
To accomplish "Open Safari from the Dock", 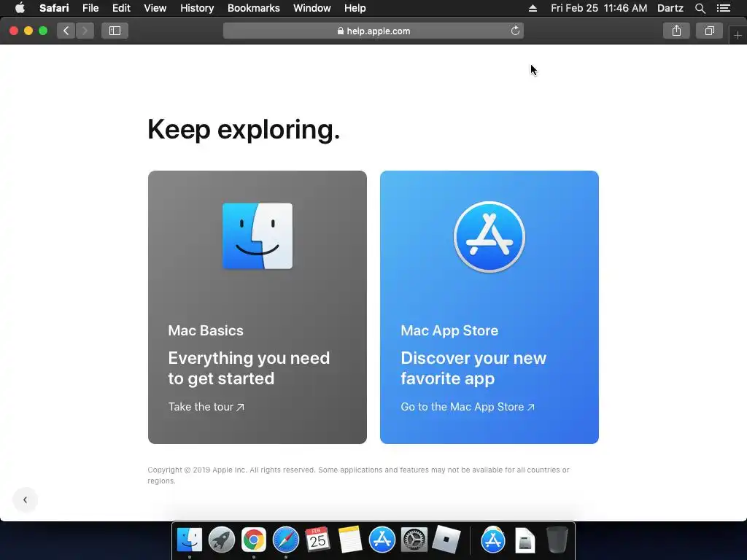I will (286, 540).
